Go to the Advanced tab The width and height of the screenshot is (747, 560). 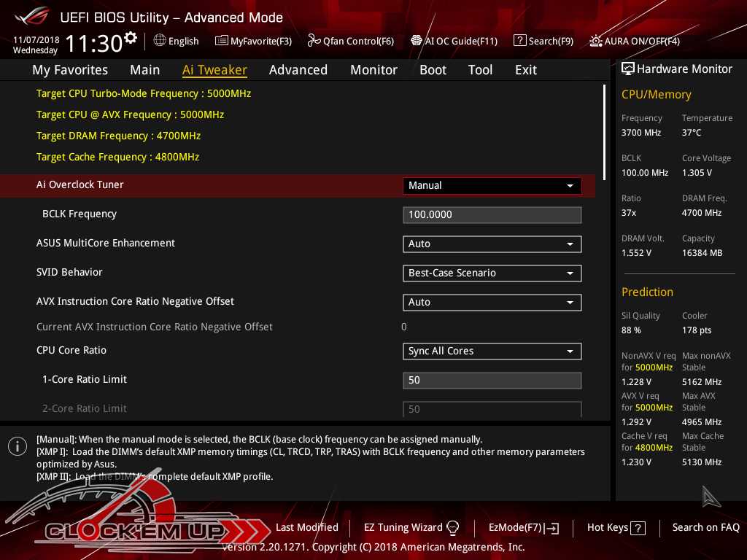coord(298,70)
